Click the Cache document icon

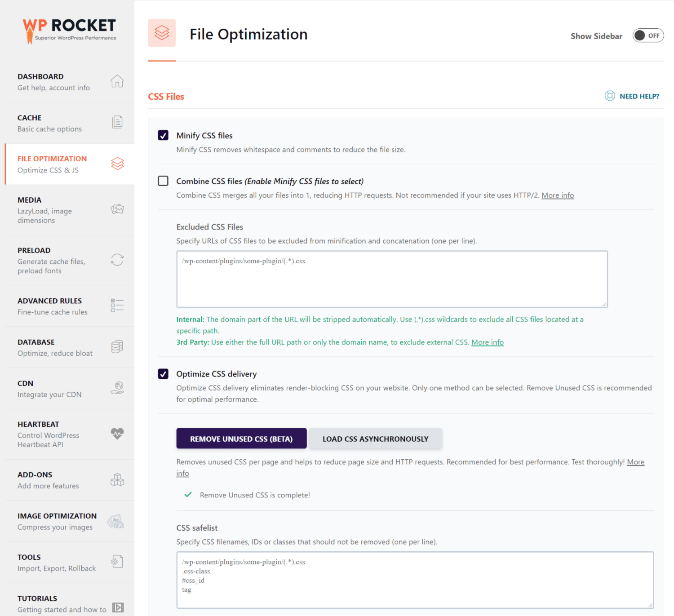(x=117, y=122)
